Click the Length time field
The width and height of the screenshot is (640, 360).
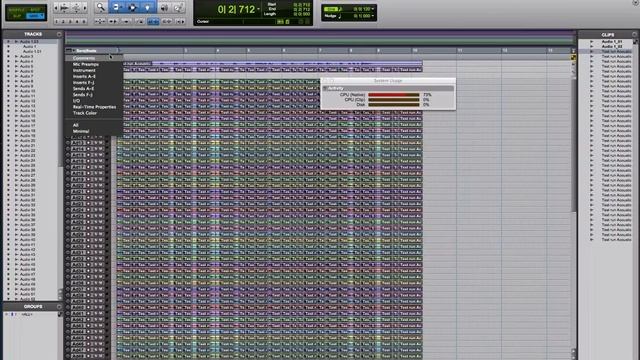point(302,14)
